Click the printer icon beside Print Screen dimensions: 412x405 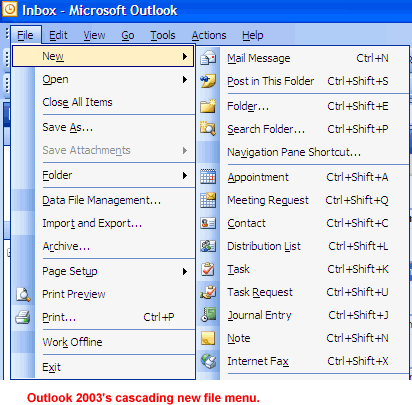click(x=23, y=317)
